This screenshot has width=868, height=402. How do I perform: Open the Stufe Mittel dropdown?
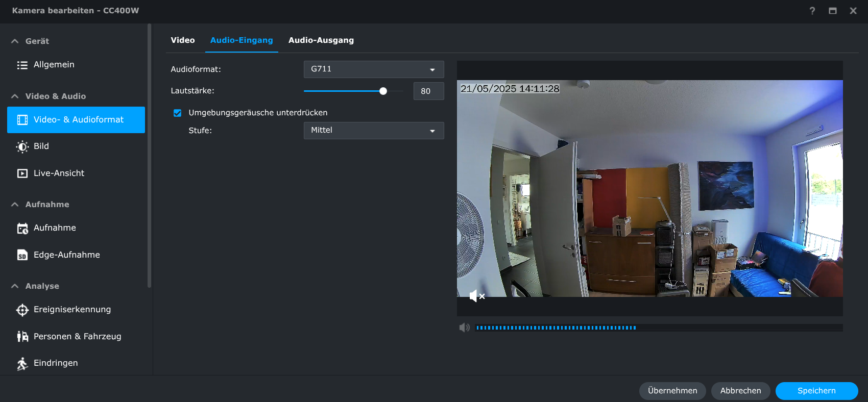tap(373, 131)
